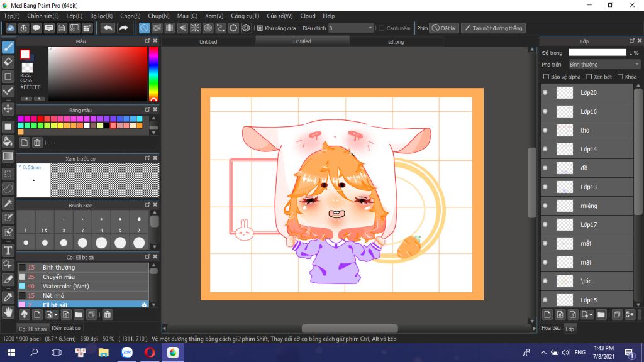644x362 pixels.
Task: Open the add-brush dropdown arrow
Action: pos(56,315)
